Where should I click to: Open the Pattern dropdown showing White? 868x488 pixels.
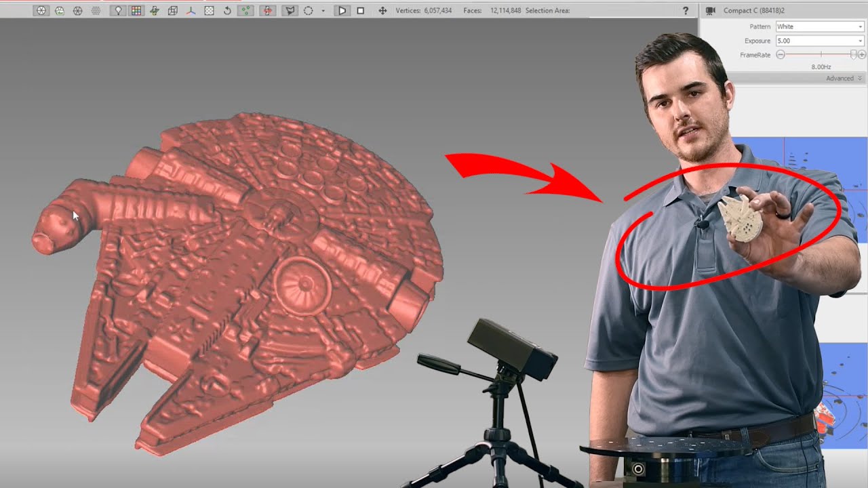point(820,26)
